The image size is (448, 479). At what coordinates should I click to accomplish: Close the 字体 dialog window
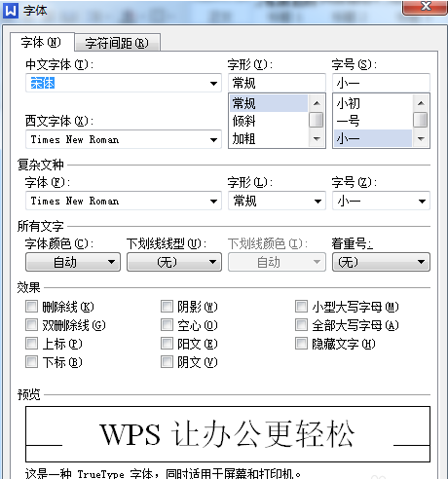[425, 7]
